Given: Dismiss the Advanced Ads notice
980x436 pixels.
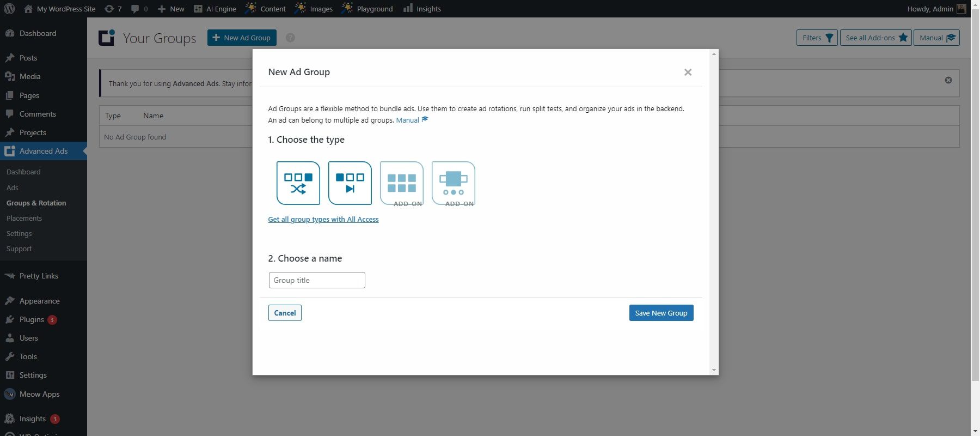Looking at the screenshot, I should click(948, 80).
